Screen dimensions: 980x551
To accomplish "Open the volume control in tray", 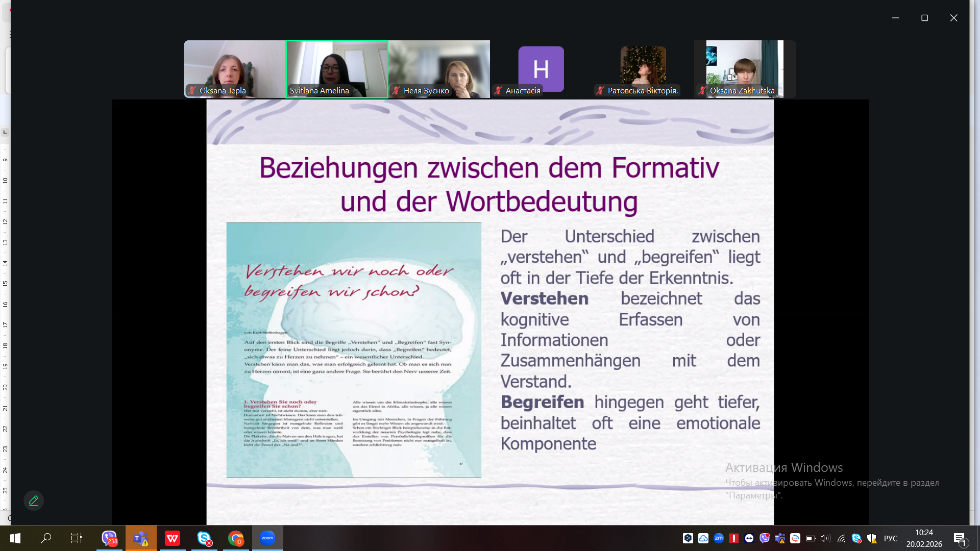I will coord(825,538).
